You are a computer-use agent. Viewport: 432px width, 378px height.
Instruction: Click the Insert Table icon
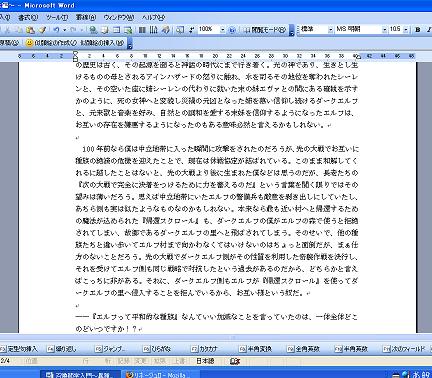click(116, 30)
